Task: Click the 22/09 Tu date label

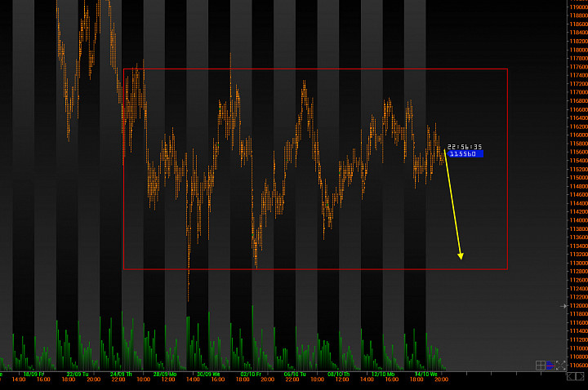Action: point(78,374)
